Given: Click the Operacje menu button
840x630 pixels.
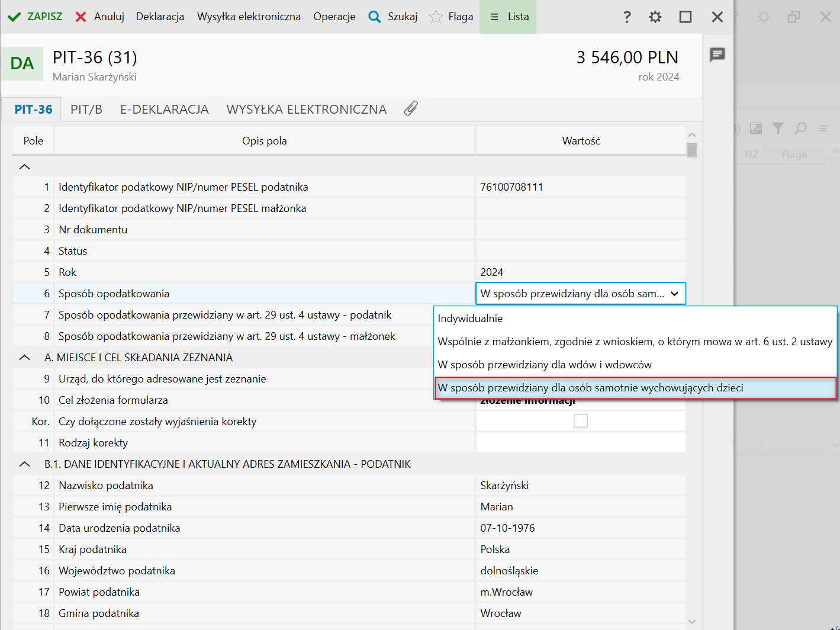Looking at the screenshot, I should [334, 17].
